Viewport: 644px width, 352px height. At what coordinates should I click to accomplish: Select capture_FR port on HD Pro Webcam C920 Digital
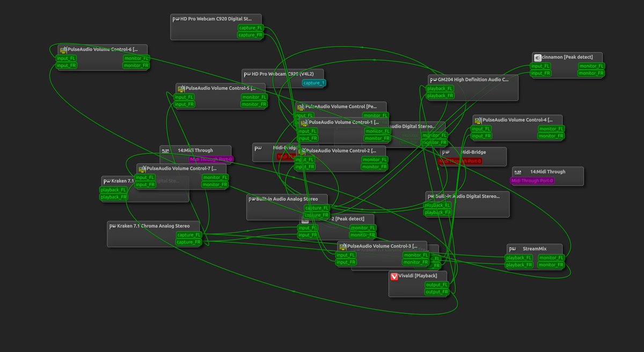click(251, 35)
